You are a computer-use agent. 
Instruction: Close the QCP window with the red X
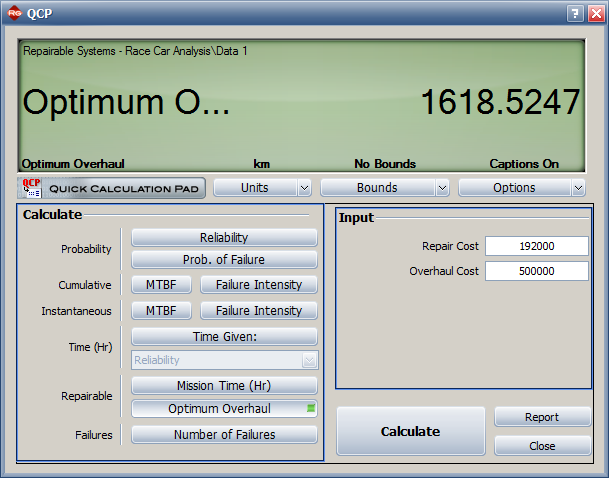click(x=596, y=14)
